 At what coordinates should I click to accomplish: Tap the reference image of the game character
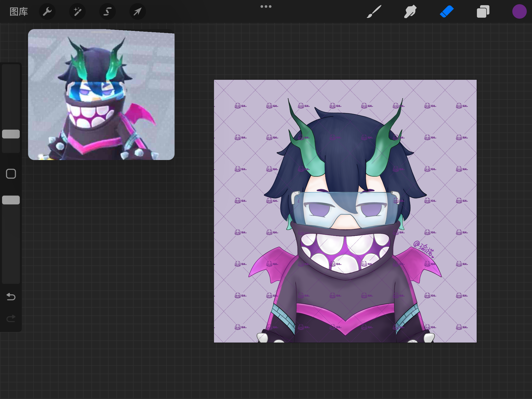click(101, 95)
